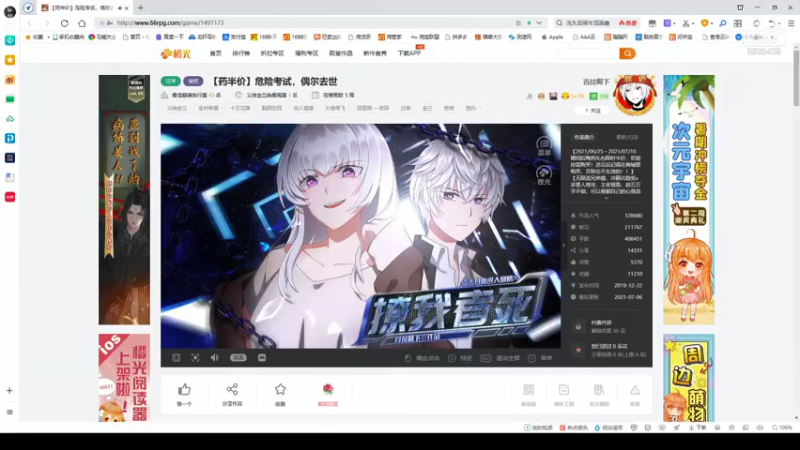Toggle the quality pill in player bar
Screen dimensions: 800x450
[x=238, y=358]
